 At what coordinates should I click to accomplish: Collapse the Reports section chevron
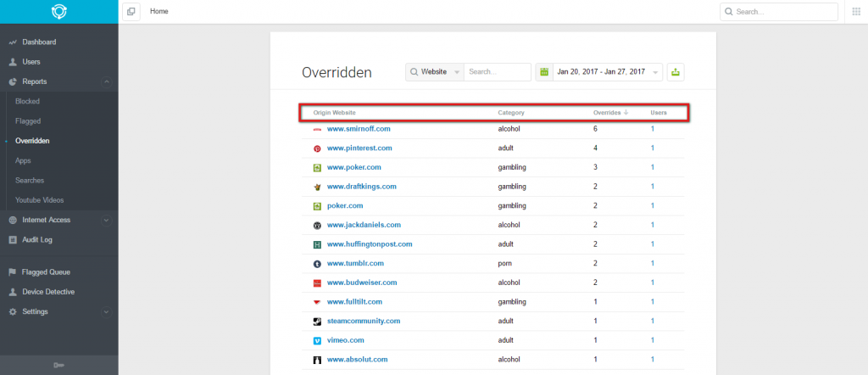pyautogui.click(x=107, y=82)
